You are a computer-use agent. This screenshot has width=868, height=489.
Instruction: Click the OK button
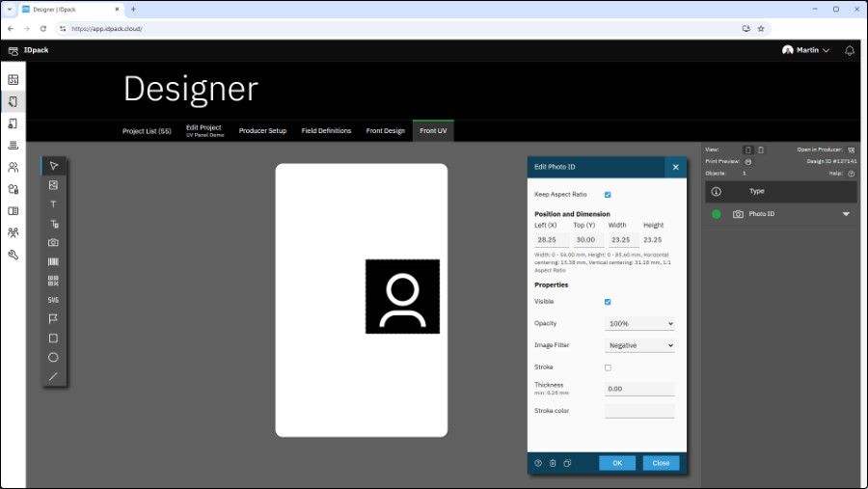(616, 463)
